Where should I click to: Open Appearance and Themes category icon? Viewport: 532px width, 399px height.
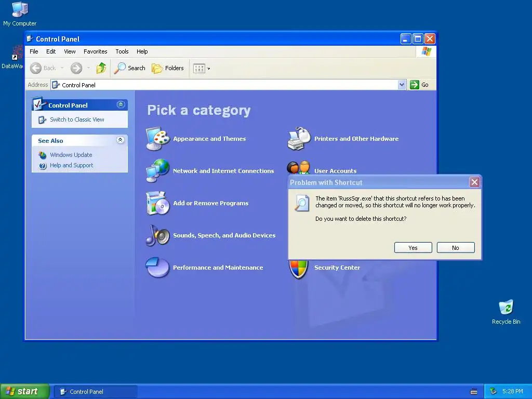tap(158, 138)
